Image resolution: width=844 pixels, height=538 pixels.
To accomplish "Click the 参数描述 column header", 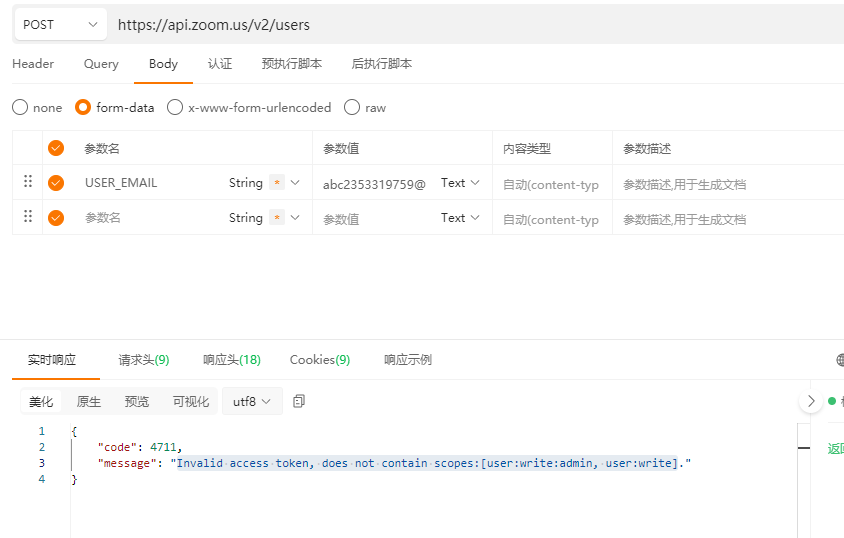I will 647,148.
